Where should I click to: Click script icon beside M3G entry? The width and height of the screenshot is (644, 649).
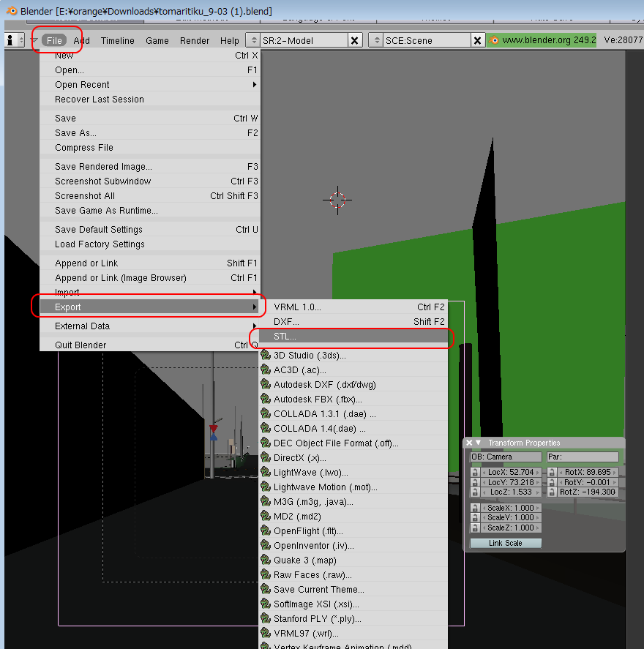tap(266, 502)
